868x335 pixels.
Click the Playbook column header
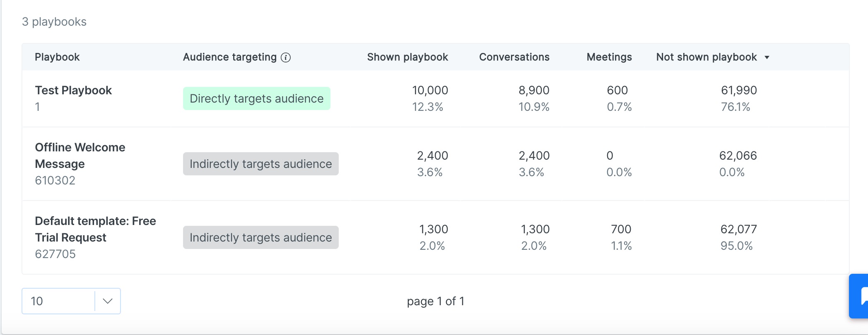click(57, 57)
